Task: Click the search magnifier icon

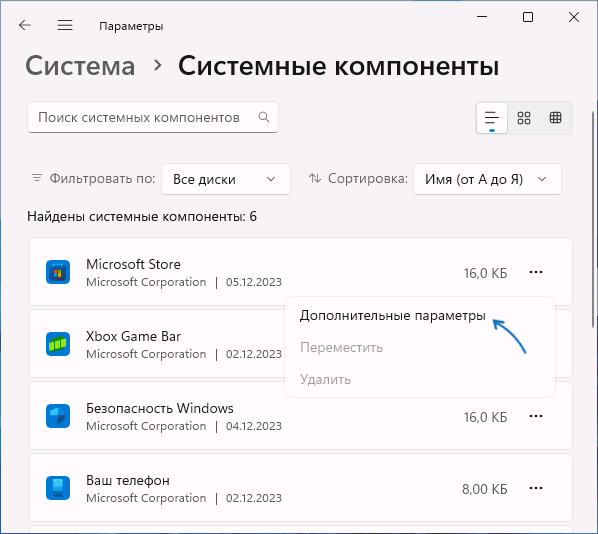Action: [264, 117]
